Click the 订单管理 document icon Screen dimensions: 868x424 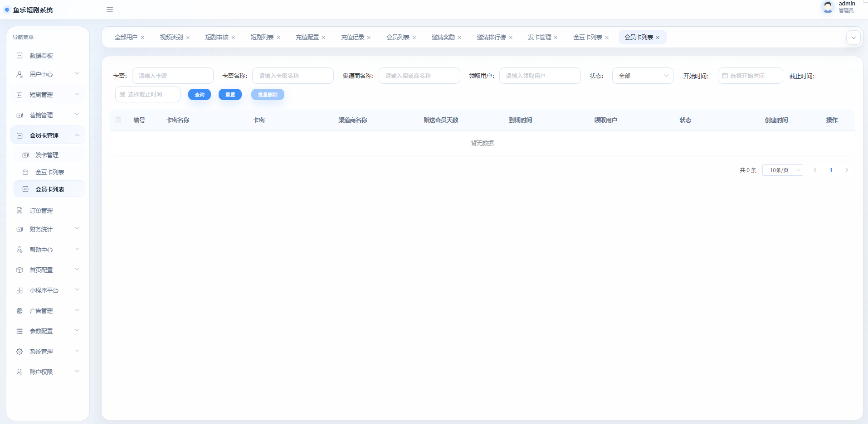point(20,211)
